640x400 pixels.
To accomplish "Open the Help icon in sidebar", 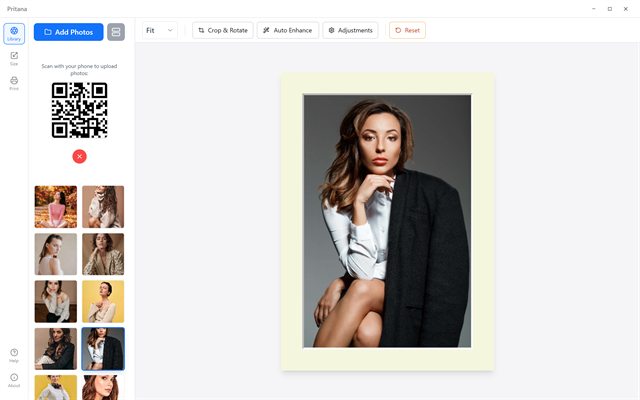I will click(x=14, y=355).
